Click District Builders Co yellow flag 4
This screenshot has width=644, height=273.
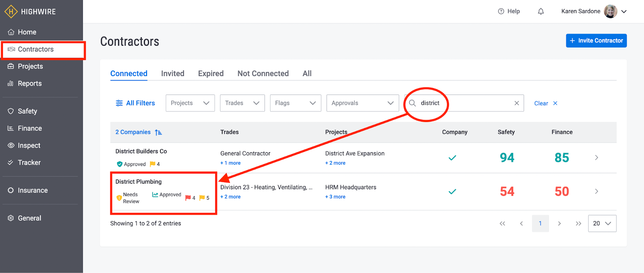click(x=155, y=164)
